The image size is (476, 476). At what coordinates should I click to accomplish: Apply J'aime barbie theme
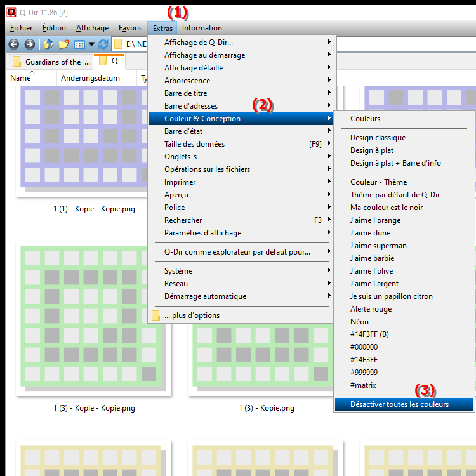(x=404, y=258)
